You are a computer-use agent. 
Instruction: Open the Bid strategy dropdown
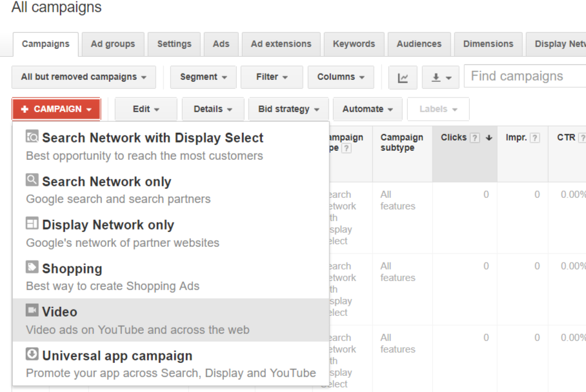[288, 110]
